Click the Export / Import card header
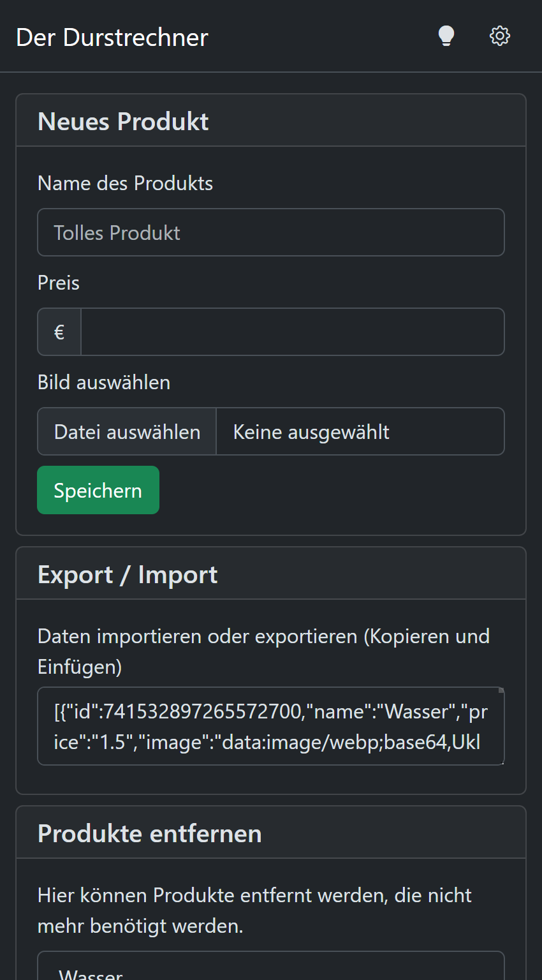Screen dimensions: 542x980 click(x=128, y=575)
